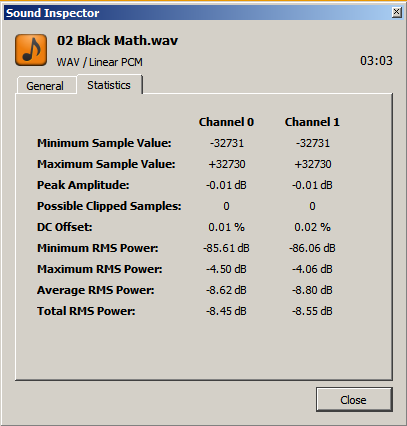Click the orange music note file icon

pos(31,50)
